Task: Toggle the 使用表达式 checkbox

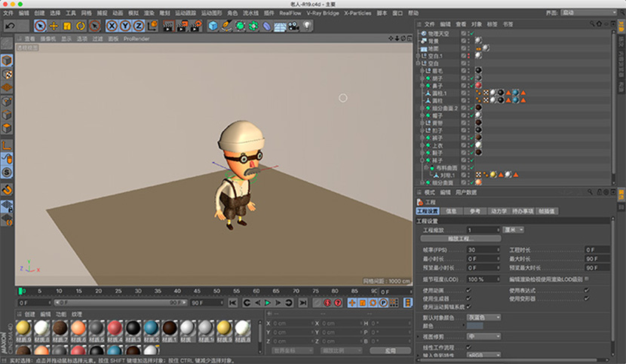Action: (x=588, y=289)
